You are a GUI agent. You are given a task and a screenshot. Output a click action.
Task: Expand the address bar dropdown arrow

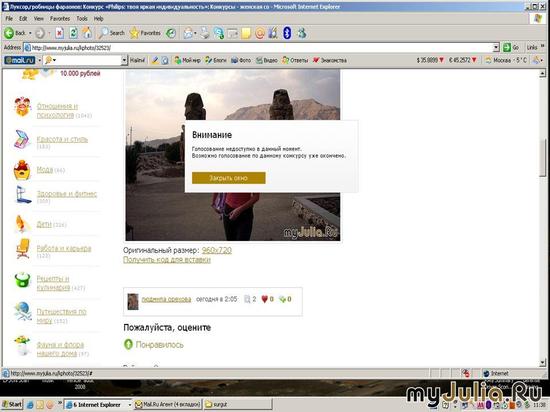click(496, 47)
